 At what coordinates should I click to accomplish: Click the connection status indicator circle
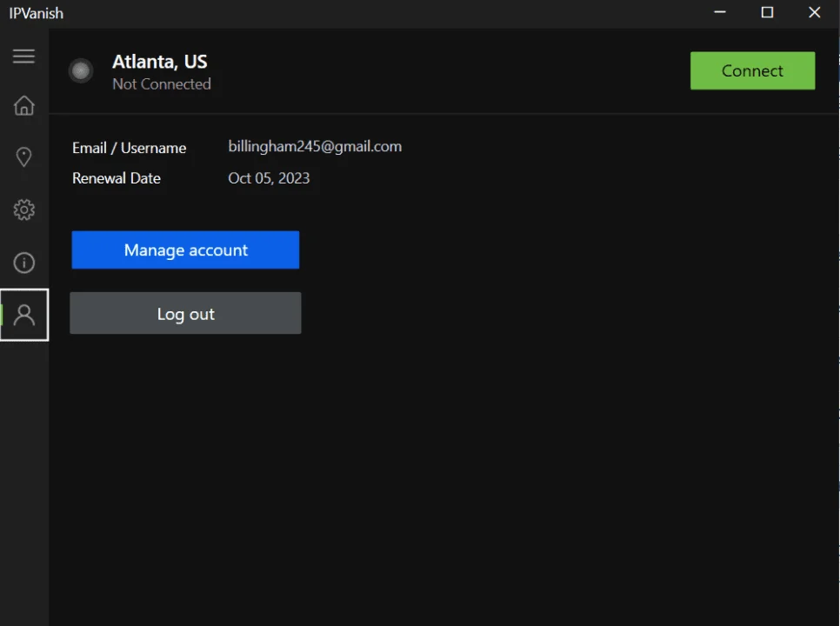(x=81, y=70)
